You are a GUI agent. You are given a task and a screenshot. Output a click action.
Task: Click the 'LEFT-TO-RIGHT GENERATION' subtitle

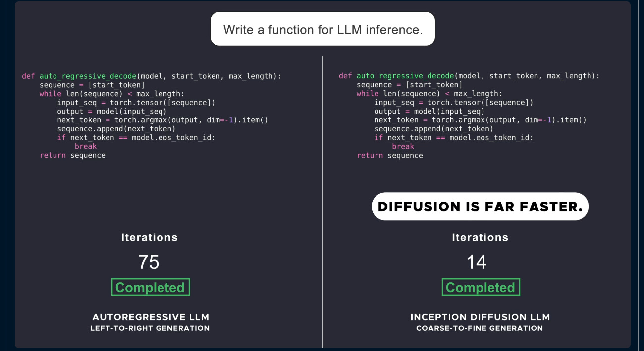[150, 328]
